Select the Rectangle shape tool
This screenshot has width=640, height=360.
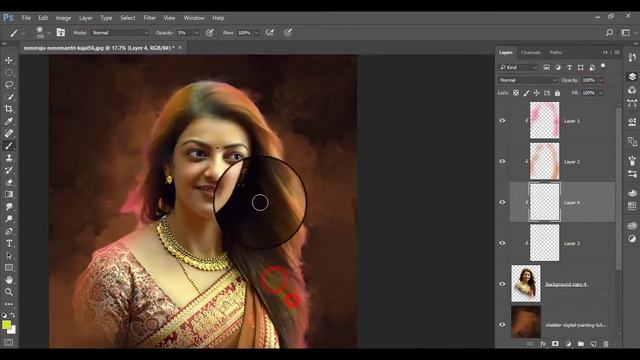(x=9, y=268)
